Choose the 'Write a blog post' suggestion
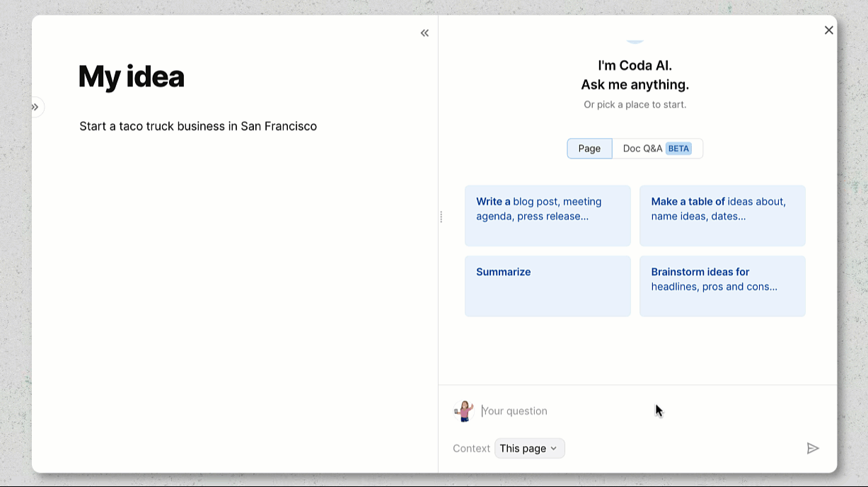The image size is (868, 487). 548,215
